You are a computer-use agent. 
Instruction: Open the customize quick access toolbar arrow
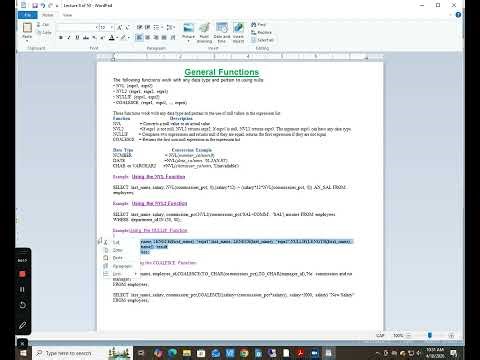click(x=57, y=6)
